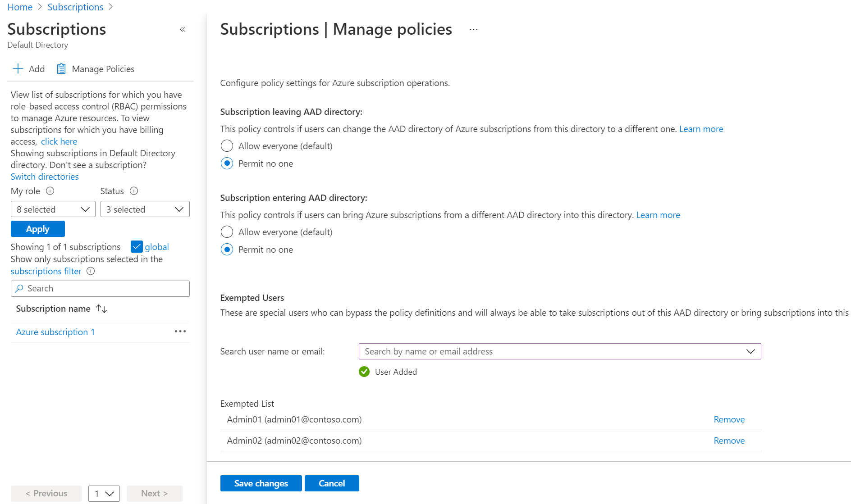Select Allow everyone for subscription entering directory
This screenshot has width=851, height=504.
[227, 232]
